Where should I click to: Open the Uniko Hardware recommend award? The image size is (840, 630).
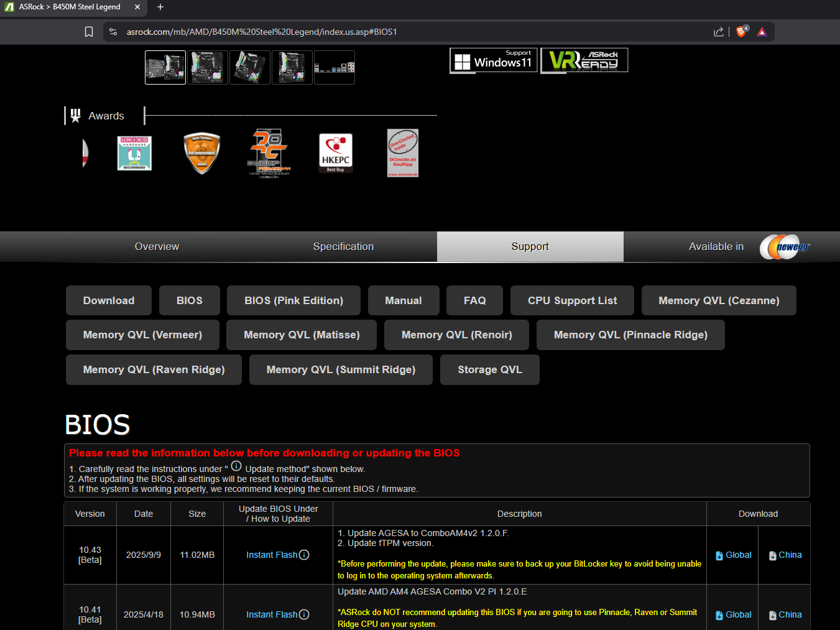[134, 153]
